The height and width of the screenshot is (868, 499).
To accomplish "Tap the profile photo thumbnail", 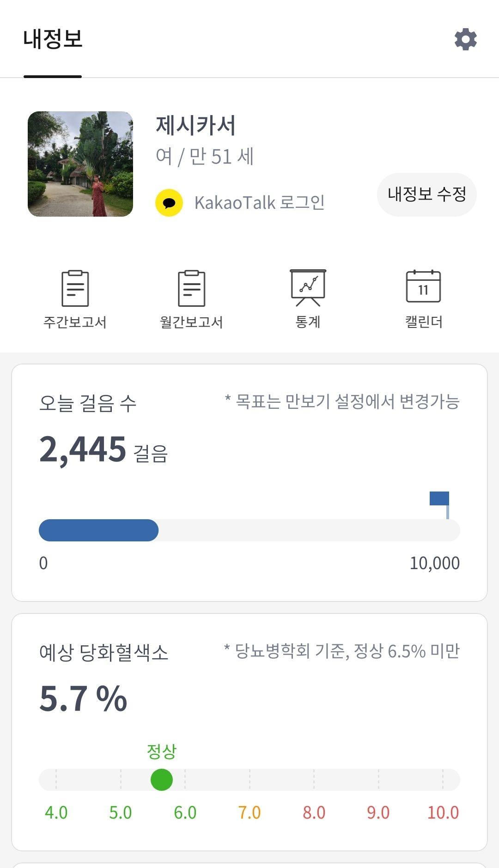I will click(80, 164).
